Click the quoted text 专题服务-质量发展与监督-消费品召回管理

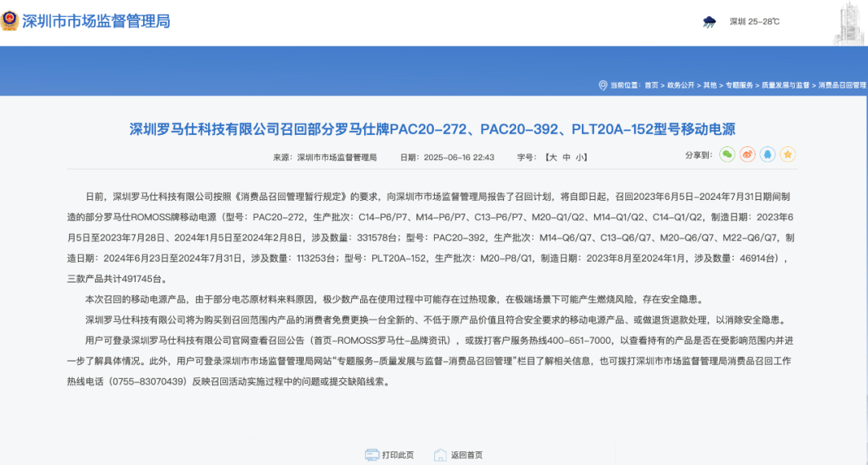(424, 361)
